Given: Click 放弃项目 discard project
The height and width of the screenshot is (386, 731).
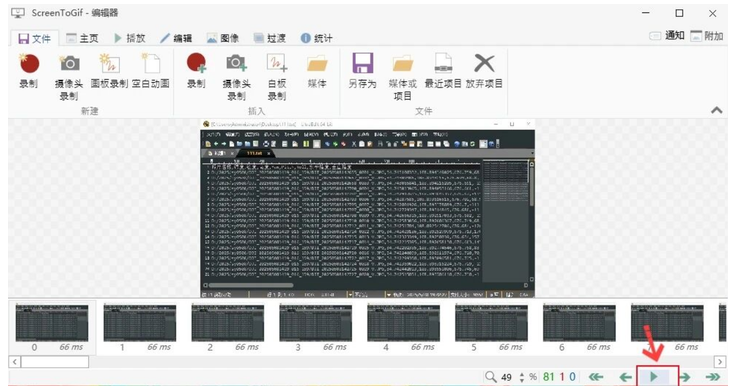Looking at the screenshot, I should (x=484, y=71).
